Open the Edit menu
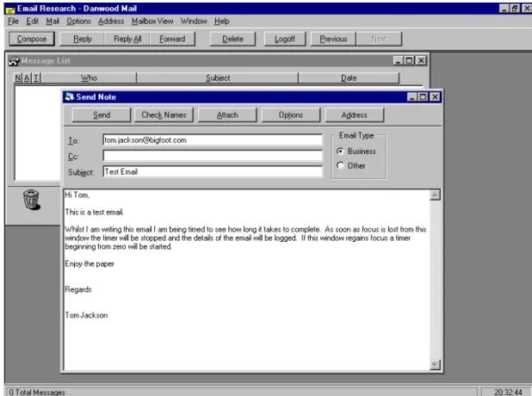Viewport: 532px width, 396px height. (32, 22)
